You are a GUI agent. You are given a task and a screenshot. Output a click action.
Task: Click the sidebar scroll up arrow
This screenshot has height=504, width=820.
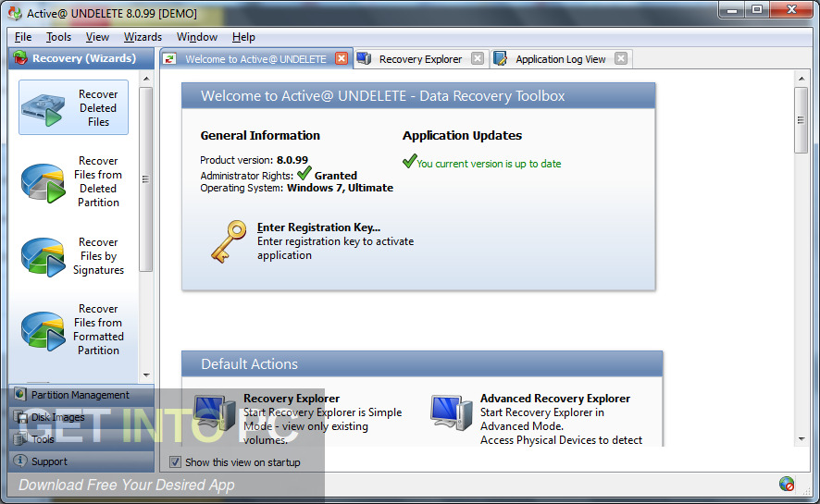(x=146, y=79)
